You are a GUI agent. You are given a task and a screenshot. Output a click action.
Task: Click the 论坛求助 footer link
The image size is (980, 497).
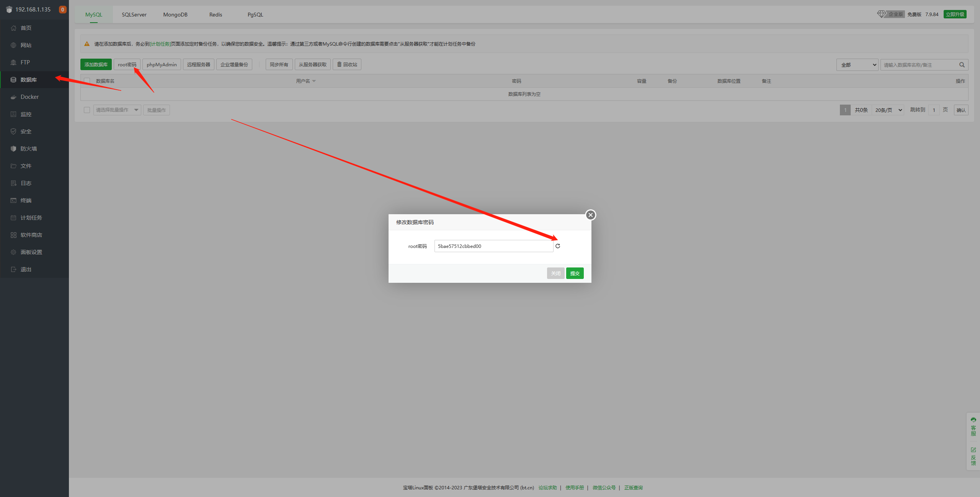click(547, 487)
